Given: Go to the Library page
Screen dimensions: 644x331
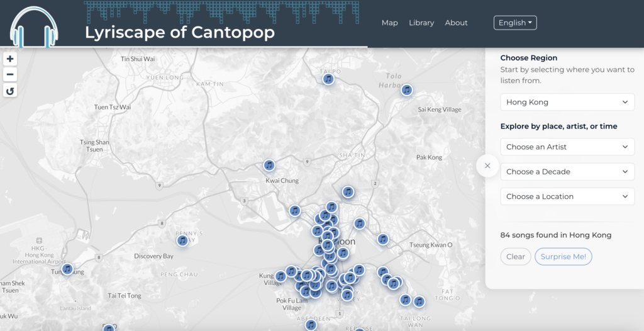Looking at the screenshot, I should tap(421, 23).
